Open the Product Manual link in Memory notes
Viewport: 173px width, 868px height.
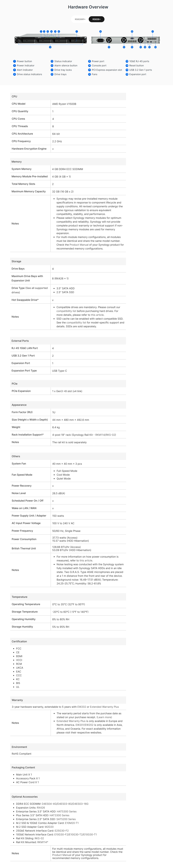pyautogui.click(x=79, y=245)
